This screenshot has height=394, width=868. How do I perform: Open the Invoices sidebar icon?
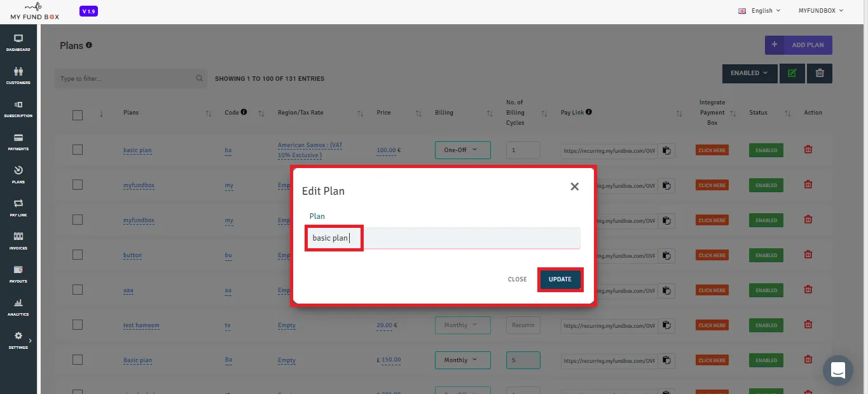coord(18,241)
